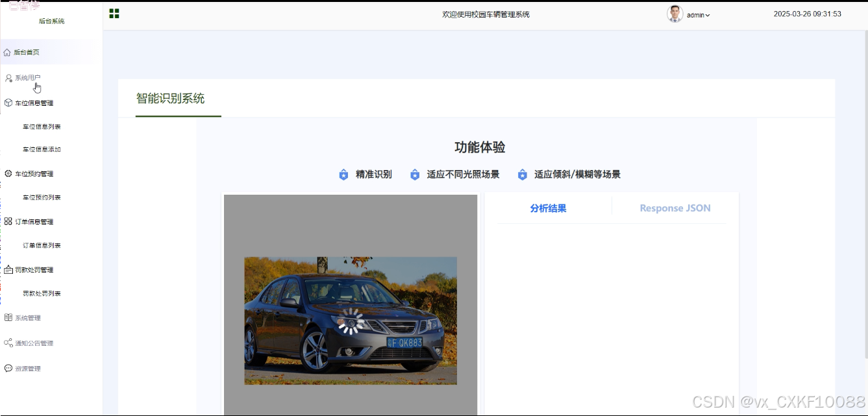The width and height of the screenshot is (868, 416).
Task: Click the user icon beside 系统用户
Action: (x=8, y=78)
